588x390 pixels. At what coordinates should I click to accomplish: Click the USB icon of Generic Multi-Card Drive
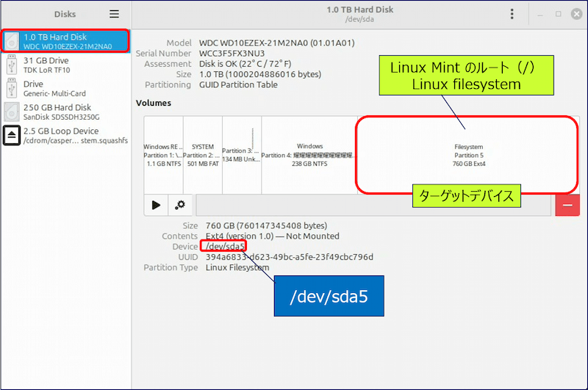(12, 88)
